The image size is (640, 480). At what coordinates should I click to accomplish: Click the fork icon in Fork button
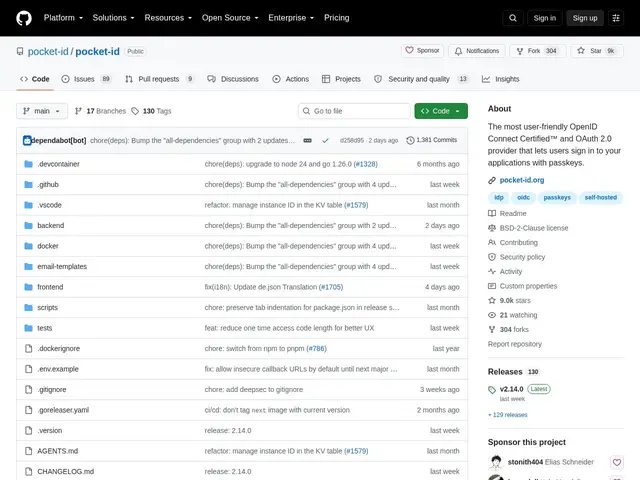click(x=520, y=51)
